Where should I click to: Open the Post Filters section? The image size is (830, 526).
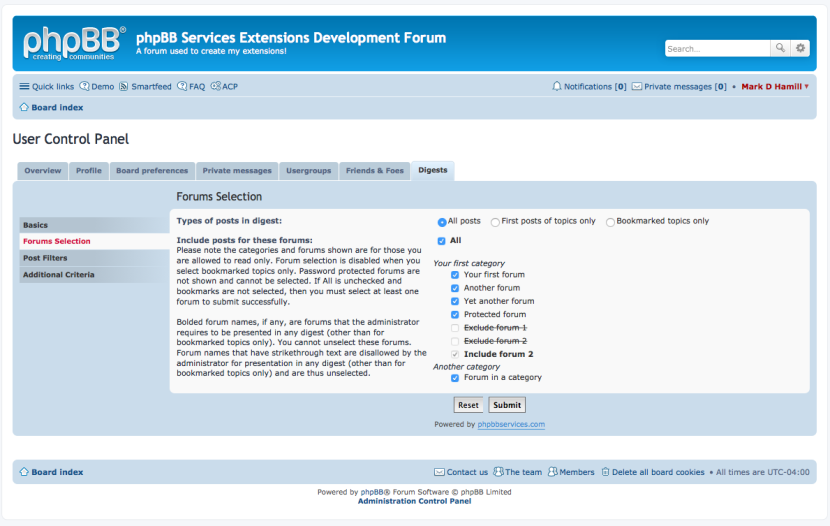[46, 258]
